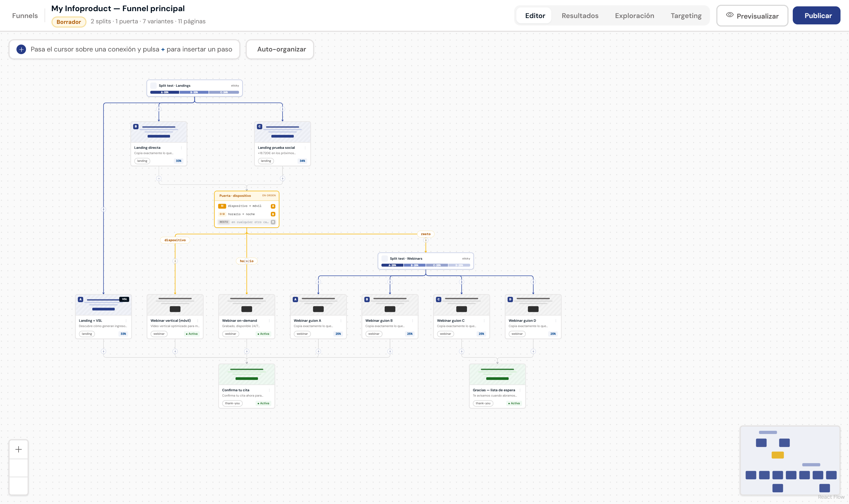The height and width of the screenshot is (504, 849).
Task: Select C-34% segment in Split test Landings
Action: (224, 92)
